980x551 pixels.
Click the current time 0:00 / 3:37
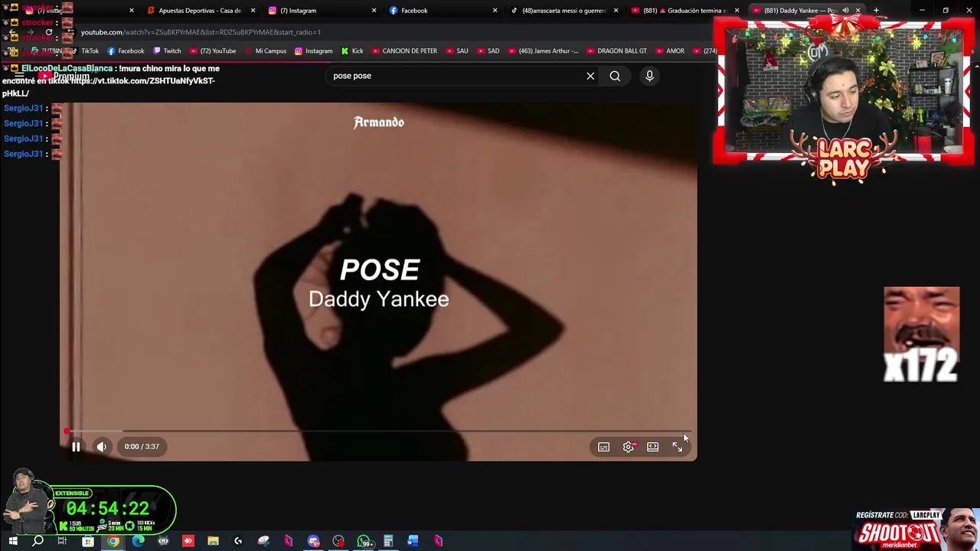pos(142,447)
